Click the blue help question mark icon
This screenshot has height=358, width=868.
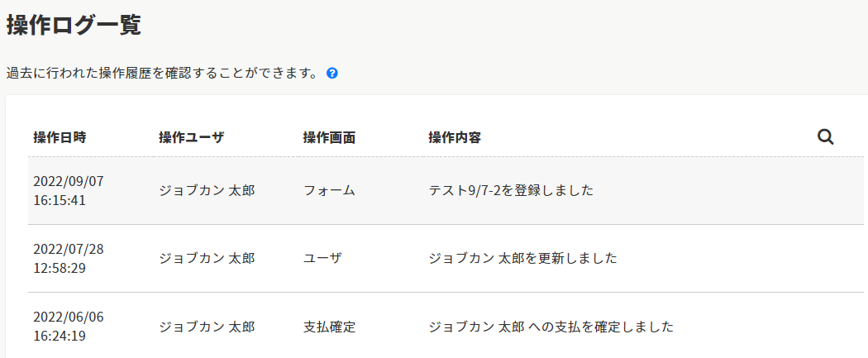click(332, 73)
